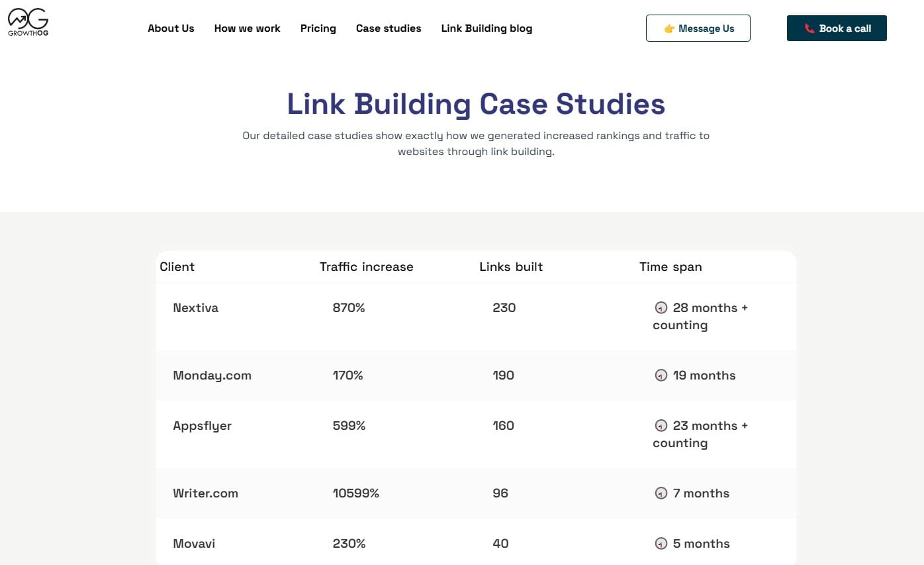This screenshot has width=924, height=565.
Task: Click the 230 links built value
Action: point(504,308)
